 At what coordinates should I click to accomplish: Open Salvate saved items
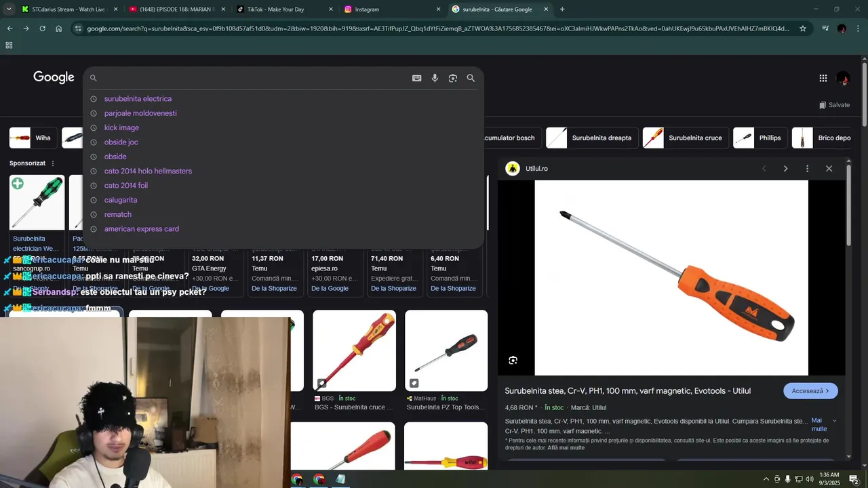[x=834, y=105]
